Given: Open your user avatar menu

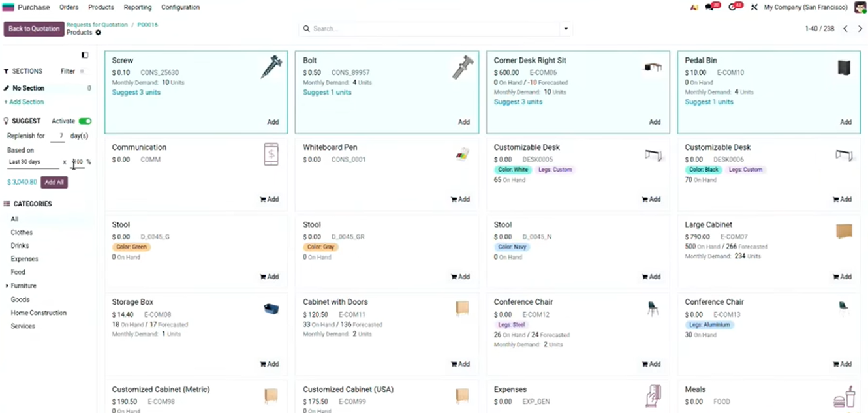Looking at the screenshot, I should pyautogui.click(x=860, y=7).
